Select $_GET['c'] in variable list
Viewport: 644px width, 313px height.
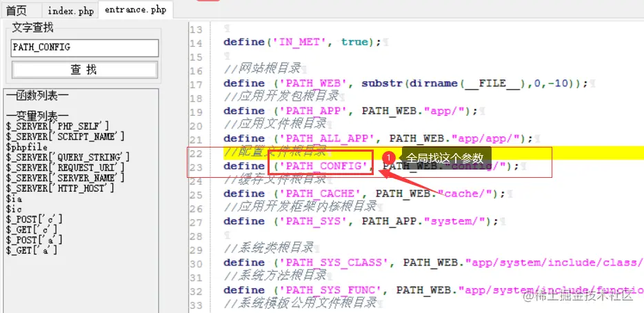(x=32, y=230)
